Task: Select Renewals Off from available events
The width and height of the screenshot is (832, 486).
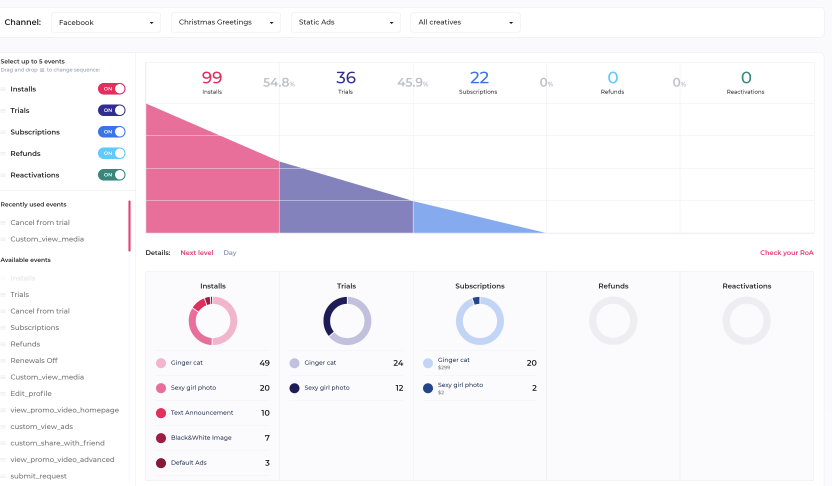Action: pyautogui.click(x=34, y=360)
